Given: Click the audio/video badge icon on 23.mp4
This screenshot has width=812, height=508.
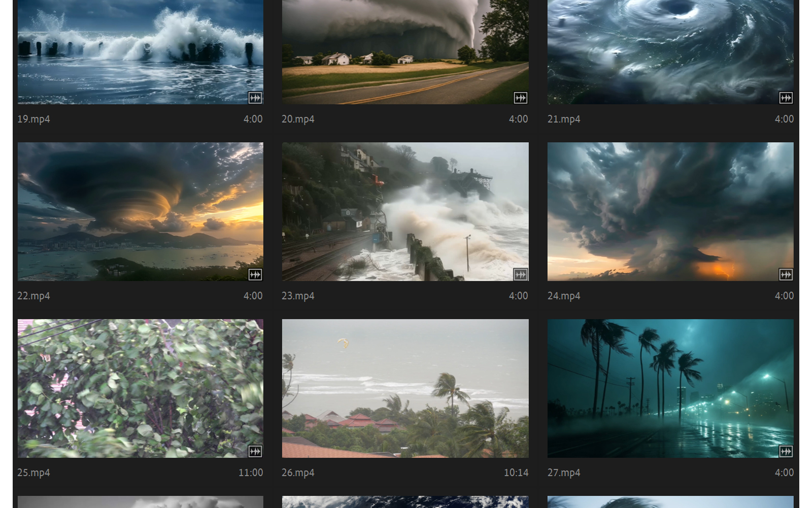Looking at the screenshot, I should 521,274.
